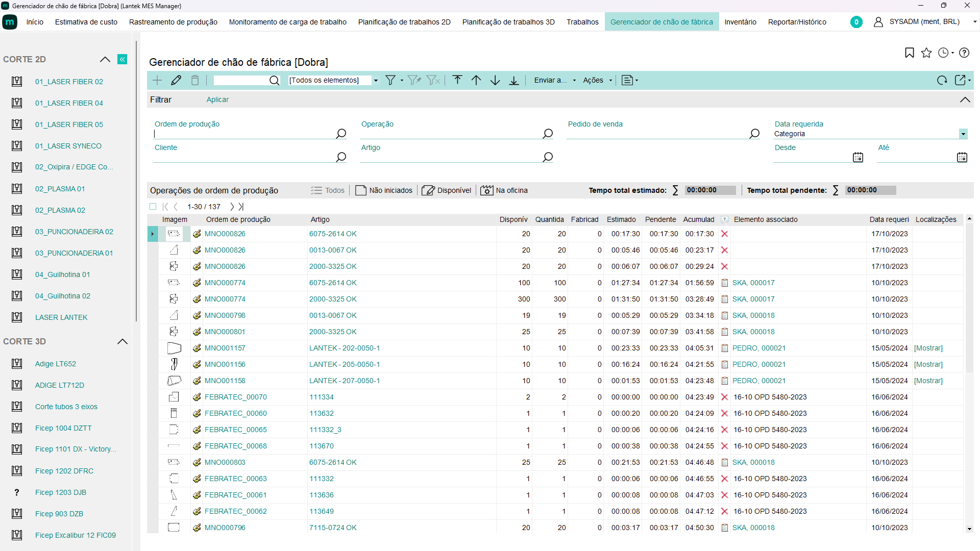
Task: Open the Enviar a... dropdown
Action: coord(555,80)
